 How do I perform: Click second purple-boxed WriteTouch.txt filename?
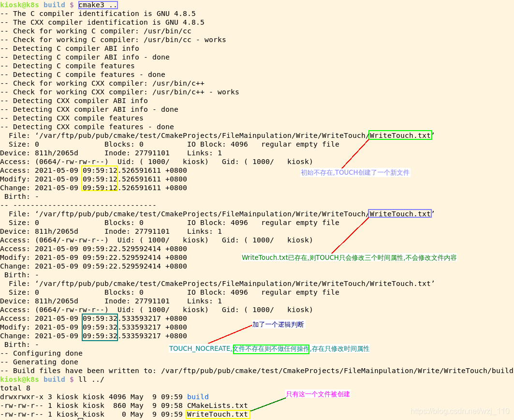400,213
